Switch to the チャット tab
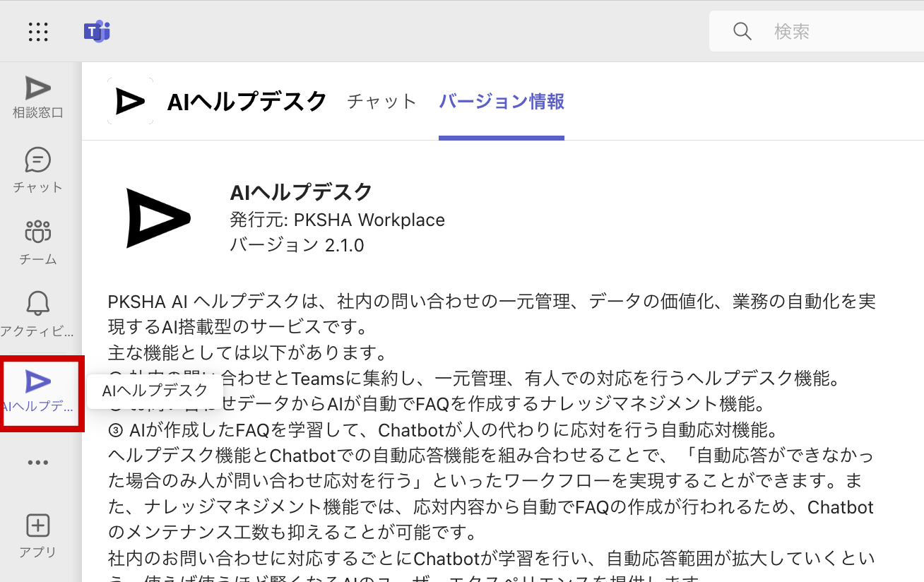The width and height of the screenshot is (924, 582). coord(382,102)
